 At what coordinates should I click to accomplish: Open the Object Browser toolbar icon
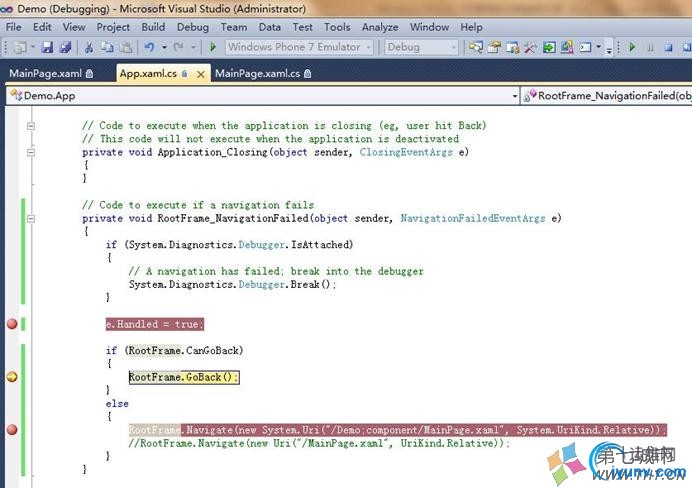[x=512, y=47]
